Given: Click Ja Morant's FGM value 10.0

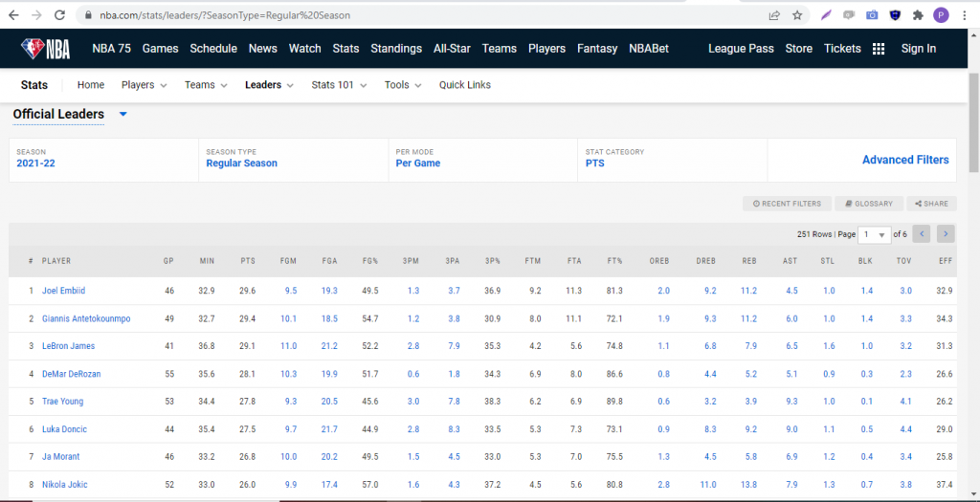Looking at the screenshot, I should 288,456.
